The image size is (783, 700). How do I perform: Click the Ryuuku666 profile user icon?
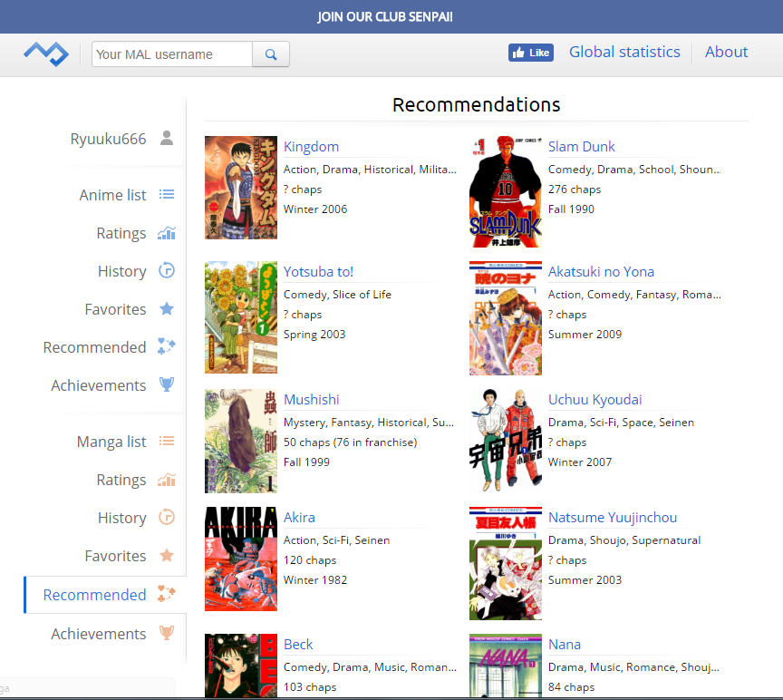[167, 138]
